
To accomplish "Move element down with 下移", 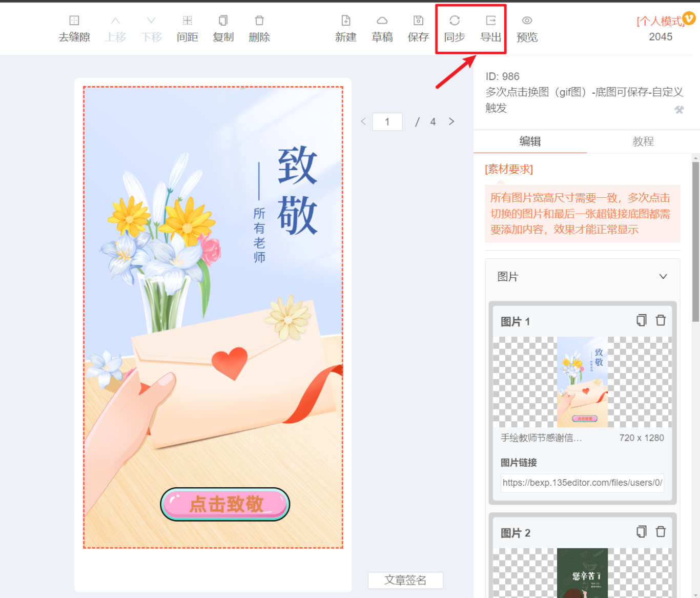I will pyautogui.click(x=152, y=29).
